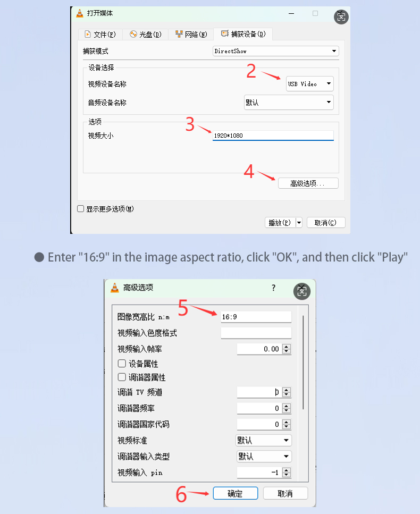Click the 图像宽高比 aspect ratio field containing 16:9
This screenshot has height=514, width=420.
pyautogui.click(x=256, y=317)
